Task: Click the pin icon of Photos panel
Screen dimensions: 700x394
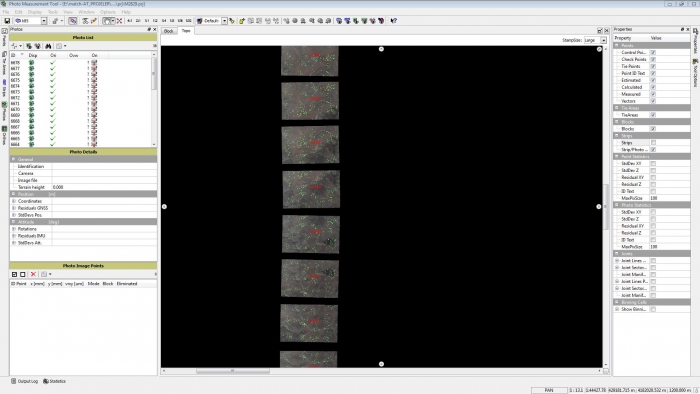Action: tap(149, 29)
